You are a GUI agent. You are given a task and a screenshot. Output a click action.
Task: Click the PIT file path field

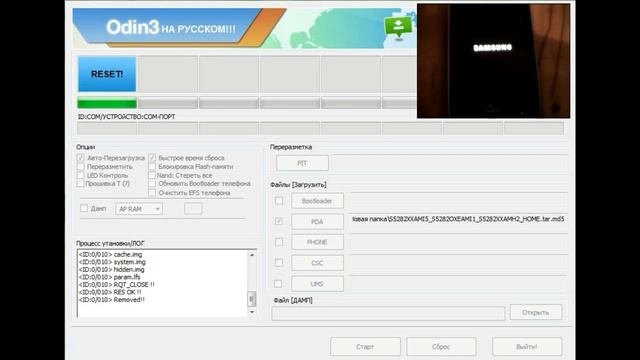tap(450, 163)
